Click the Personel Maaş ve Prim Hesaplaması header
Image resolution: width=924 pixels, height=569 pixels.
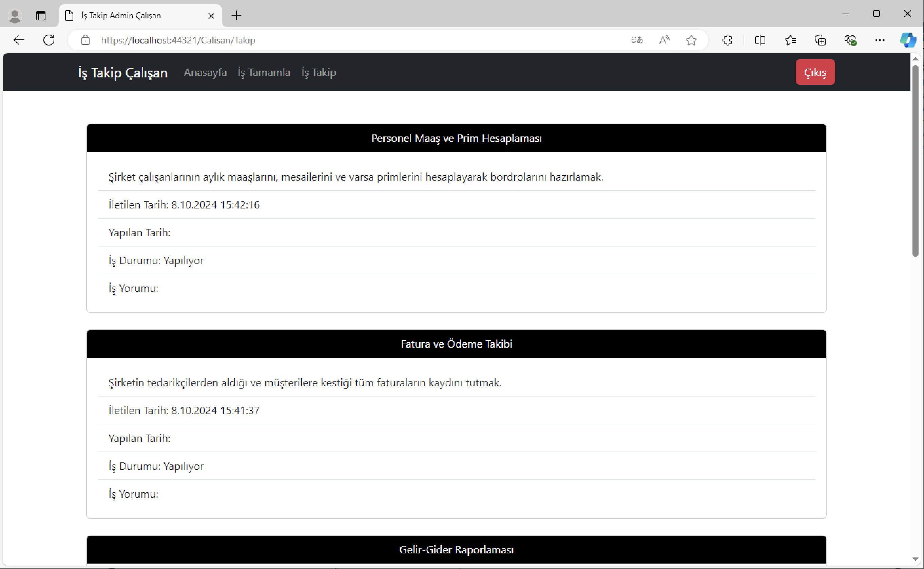(456, 138)
